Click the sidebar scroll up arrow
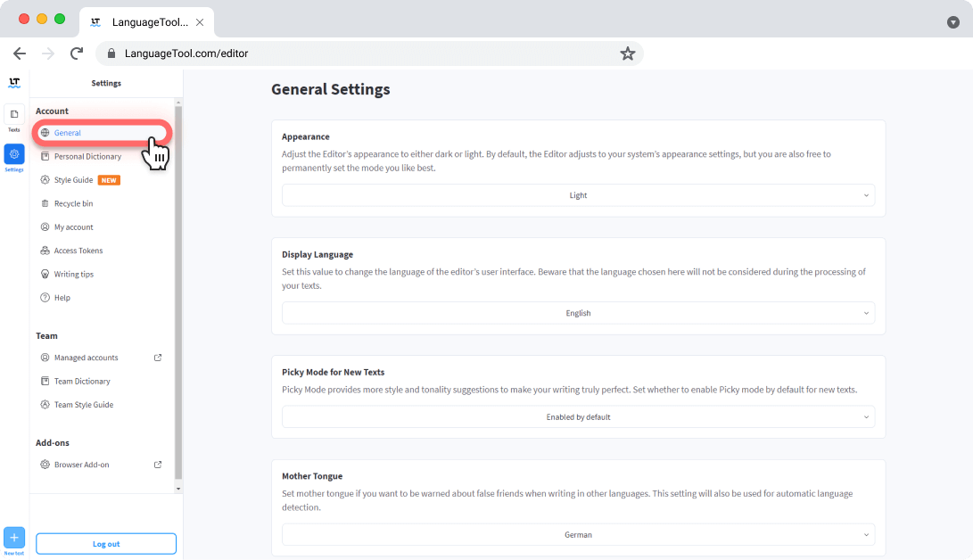This screenshot has height=560, width=973. coord(178,103)
